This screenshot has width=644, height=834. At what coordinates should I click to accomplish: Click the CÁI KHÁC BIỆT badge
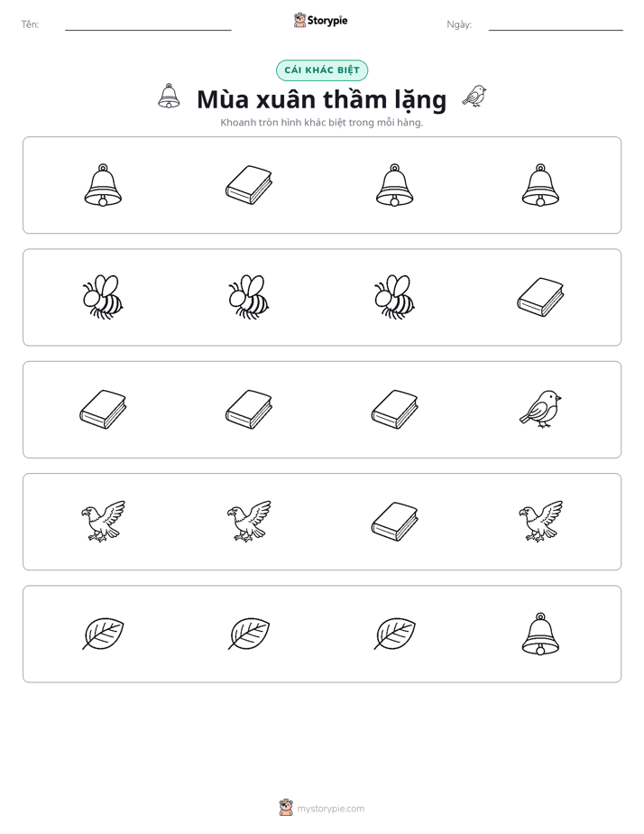[322, 70]
